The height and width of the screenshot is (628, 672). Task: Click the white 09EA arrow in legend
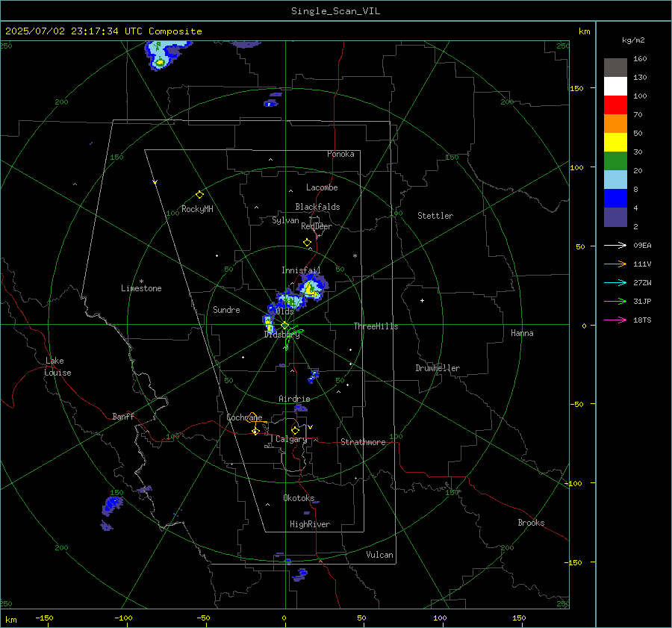[615, 245]
